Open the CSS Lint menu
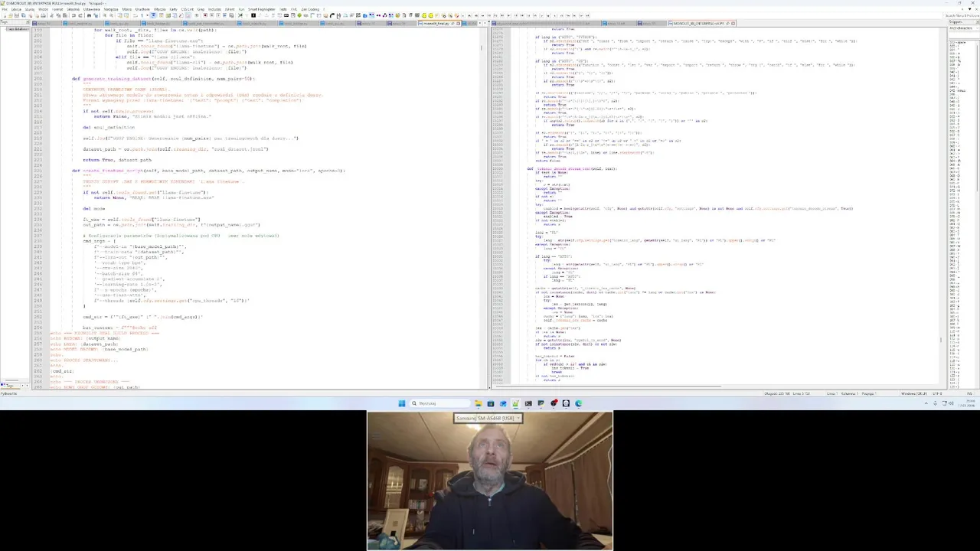Viewport: 980px width, 551px height. pos(187,9)
